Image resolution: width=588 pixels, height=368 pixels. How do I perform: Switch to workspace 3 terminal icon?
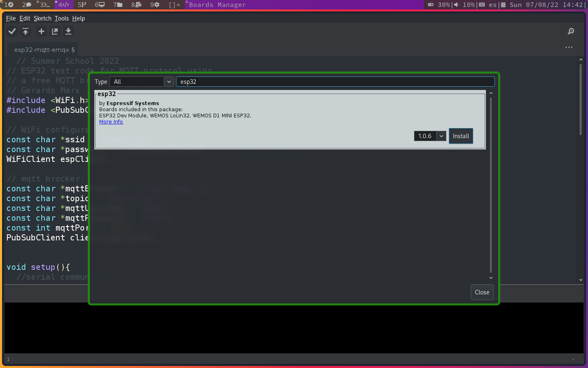pos(43,5)
